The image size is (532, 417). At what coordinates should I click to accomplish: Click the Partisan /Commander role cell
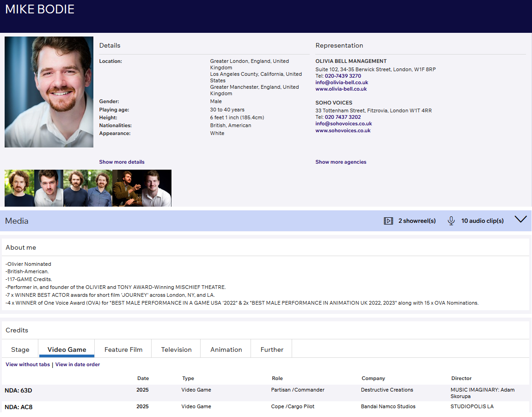[298, 390]
